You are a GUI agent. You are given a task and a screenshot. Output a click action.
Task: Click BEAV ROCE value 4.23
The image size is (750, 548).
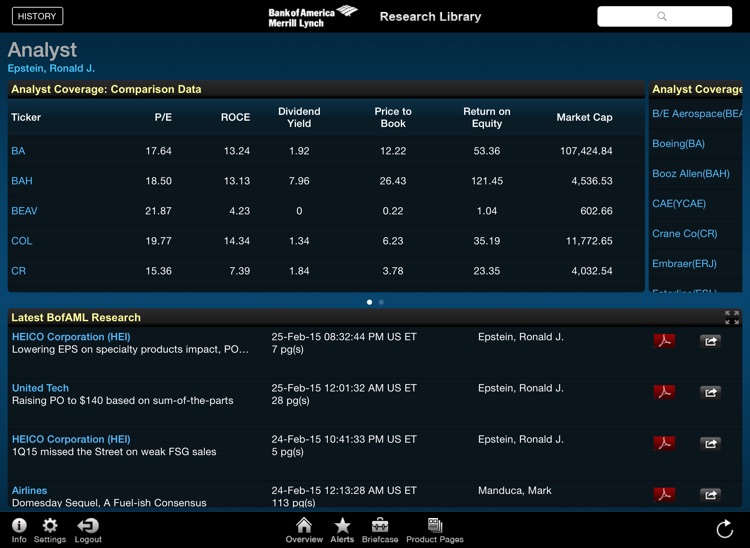click(240, 211)
